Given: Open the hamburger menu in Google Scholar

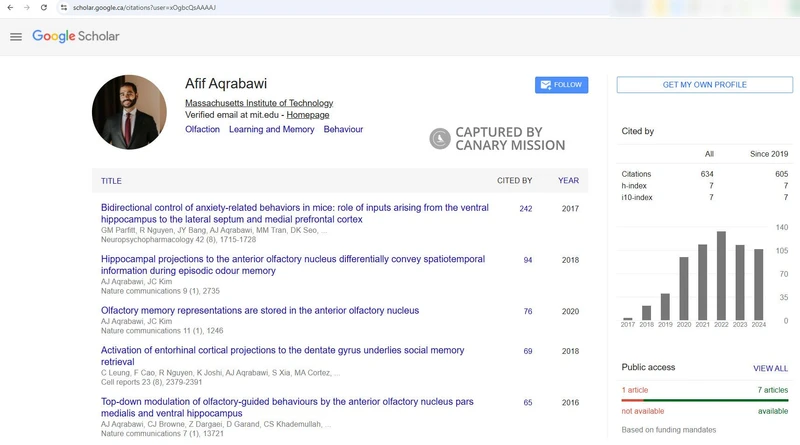Looking at the screenshot, I should [16, 37].
